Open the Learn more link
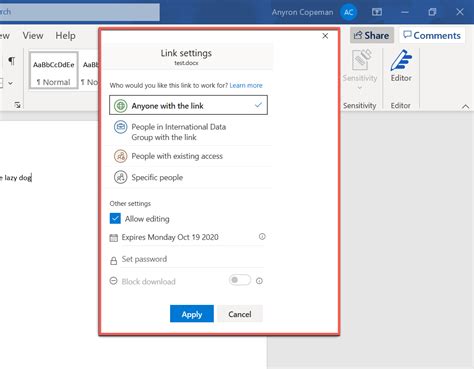This screenshot has width=474, height=369. [x=246, y=85]
